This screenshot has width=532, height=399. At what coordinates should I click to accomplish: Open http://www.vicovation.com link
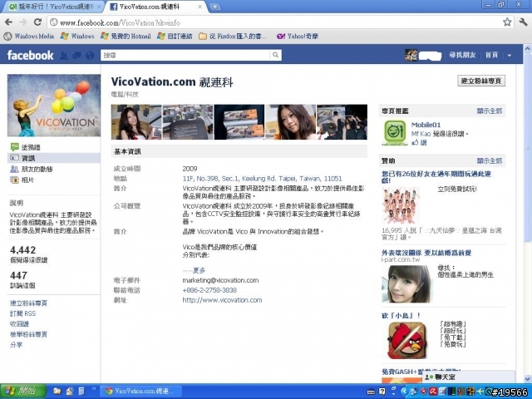tap(222, 300)
